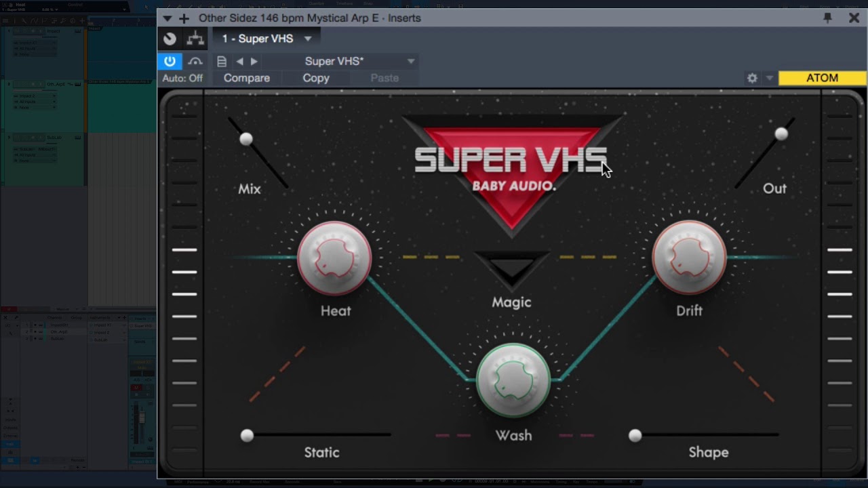Go to the next preset
The width and height of the screenshot is (868, 488).
[254, 61]
